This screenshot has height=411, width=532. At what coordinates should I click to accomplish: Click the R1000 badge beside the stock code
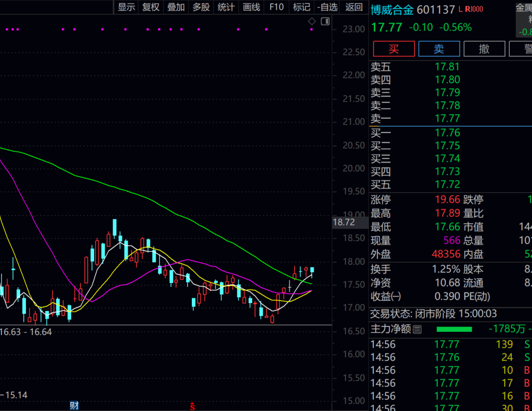473,9
